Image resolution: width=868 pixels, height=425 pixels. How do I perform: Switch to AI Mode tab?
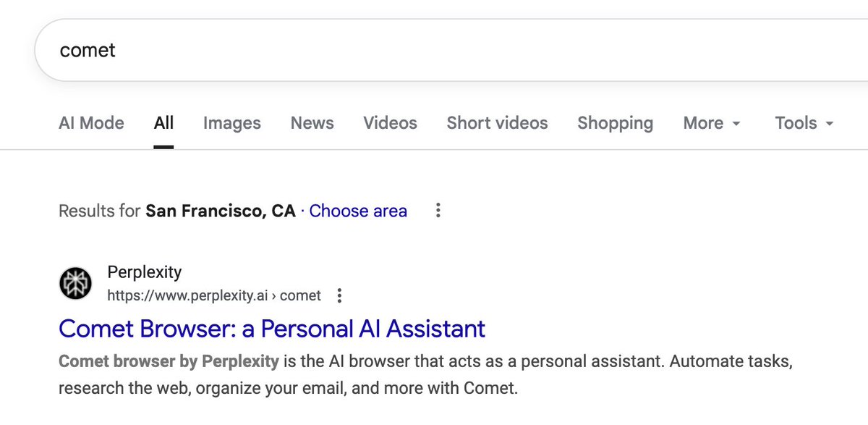(x=91, y=123)
